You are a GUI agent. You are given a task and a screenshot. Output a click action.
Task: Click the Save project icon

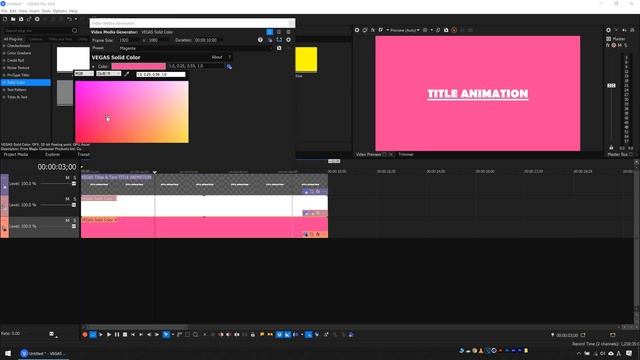pos(21,19)
